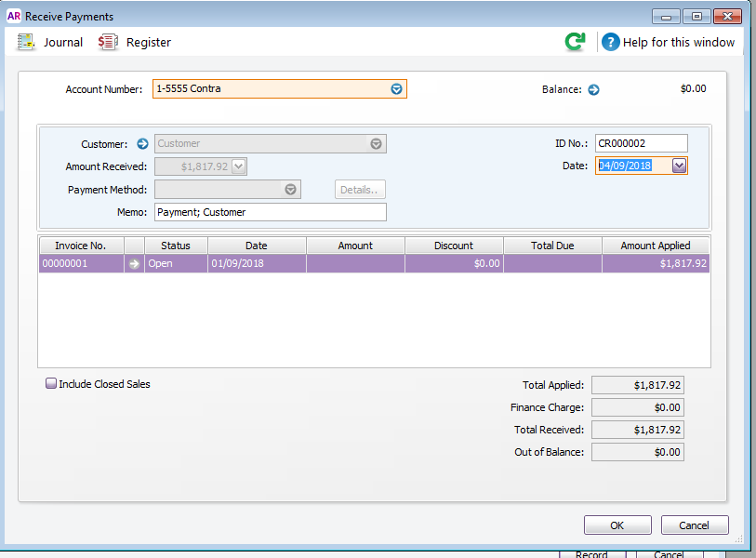The height and width of the screenshot is (558, 756).
Task: Enable Include Closed Sales checkbox
Action: (51, 383)
